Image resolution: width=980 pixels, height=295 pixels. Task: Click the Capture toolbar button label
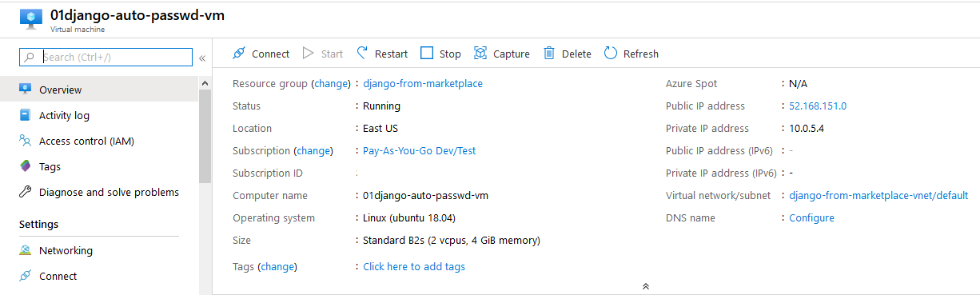[x=512, y=54]
